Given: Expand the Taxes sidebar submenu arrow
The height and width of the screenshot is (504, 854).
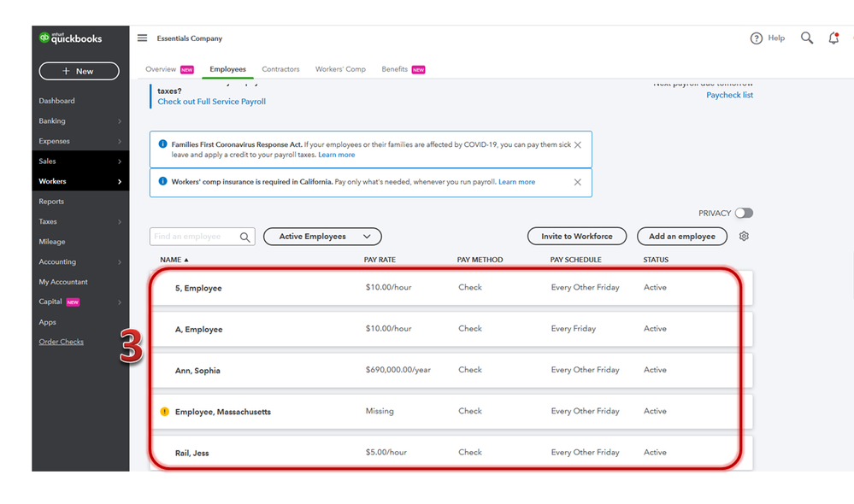Looking at the screenshot, I should point(120,222).
